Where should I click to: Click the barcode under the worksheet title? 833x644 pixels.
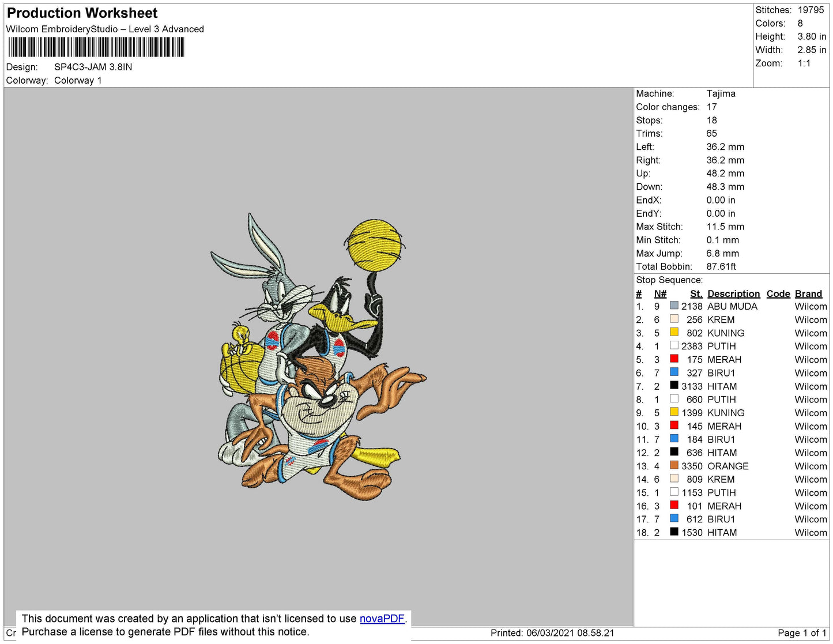[96, 47]
